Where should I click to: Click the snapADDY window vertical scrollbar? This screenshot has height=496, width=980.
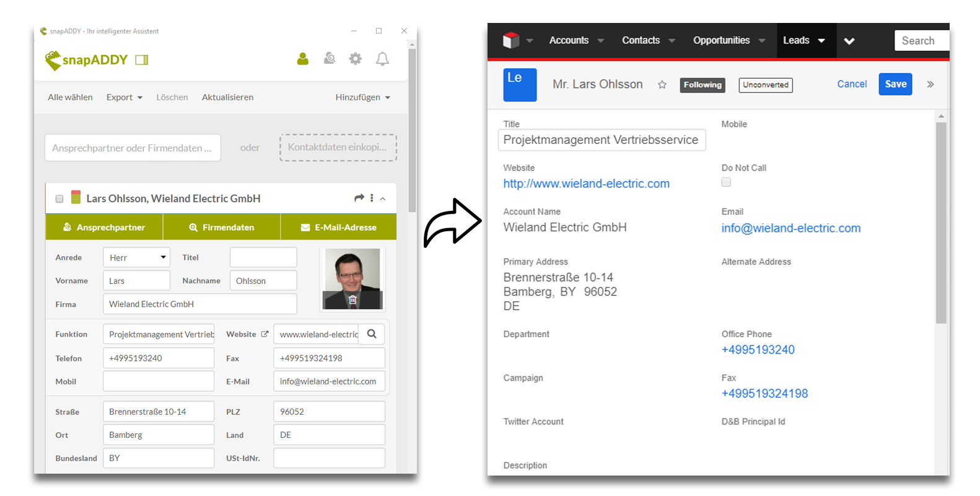[x=412, y=130]
